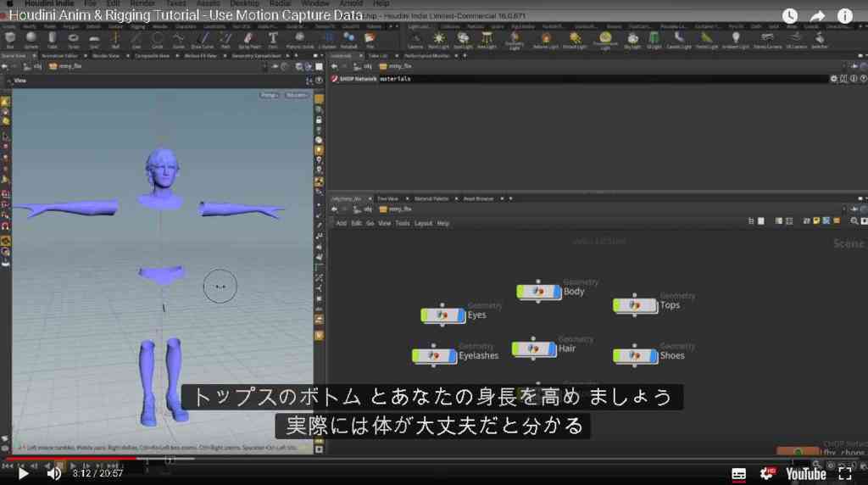Add a Spot Light from shelf

(x=463, y=39)
